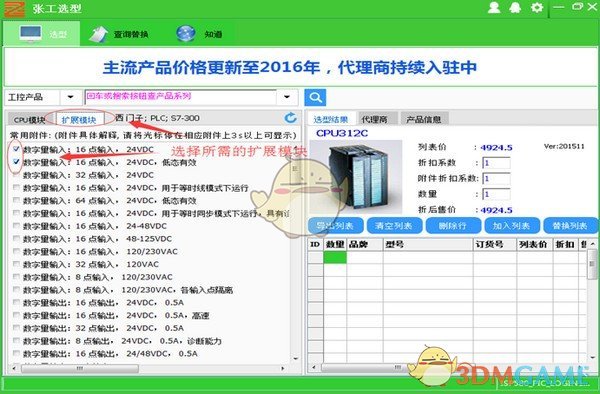600x394 pixels.
Task: Select the green highlighted table cell
Action: tap(335, 257)
